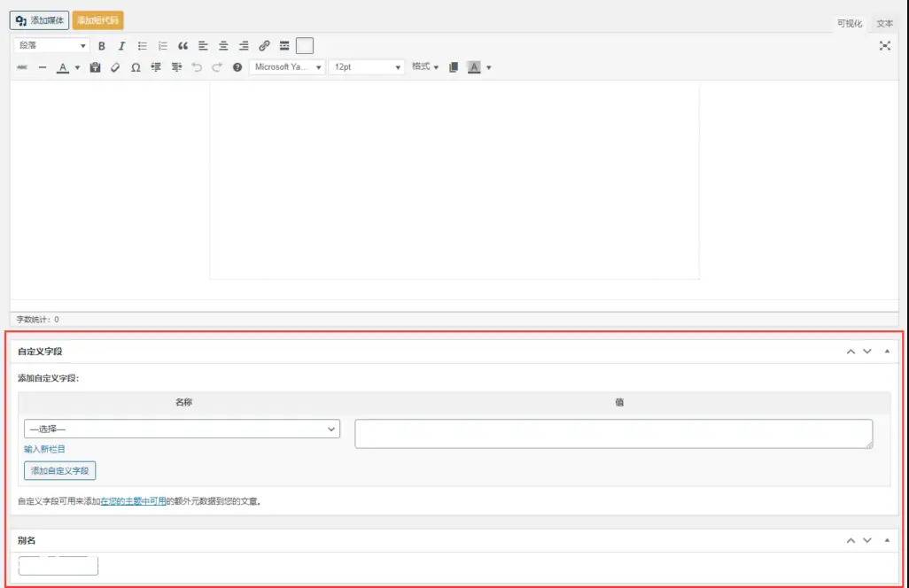The height and width of the screenshot is (588, 909).
Task: Click the paste as text clipboard icon
Action: tap(96, 67)
